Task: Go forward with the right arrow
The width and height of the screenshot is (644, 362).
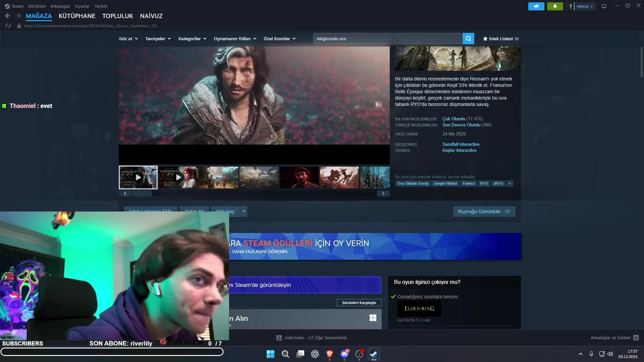Action: click(x=18, y=16)
